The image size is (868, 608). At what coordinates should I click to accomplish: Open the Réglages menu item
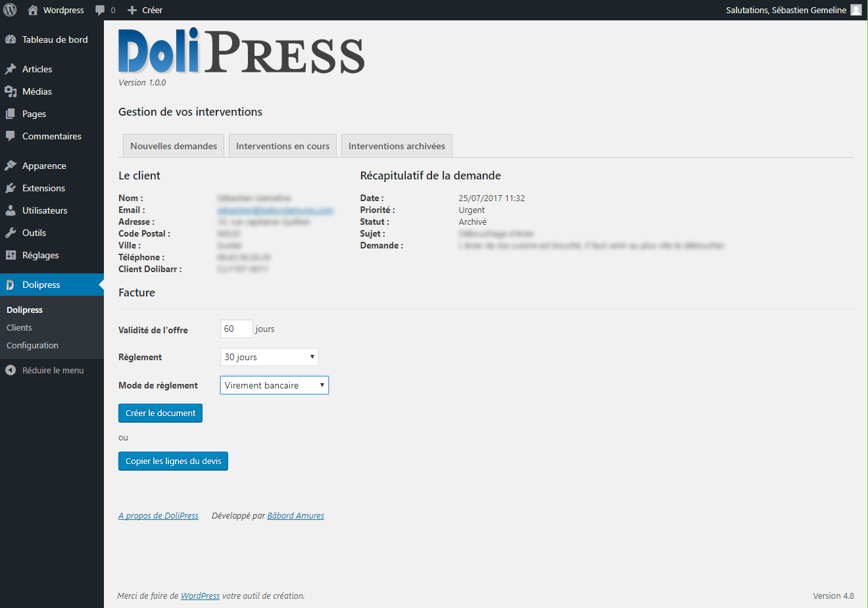tap(52, 255)
